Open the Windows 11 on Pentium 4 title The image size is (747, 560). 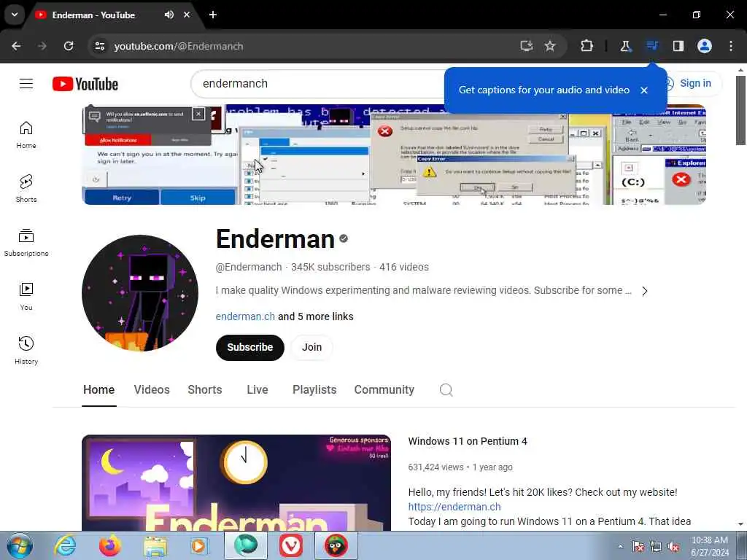click(468, 441)
